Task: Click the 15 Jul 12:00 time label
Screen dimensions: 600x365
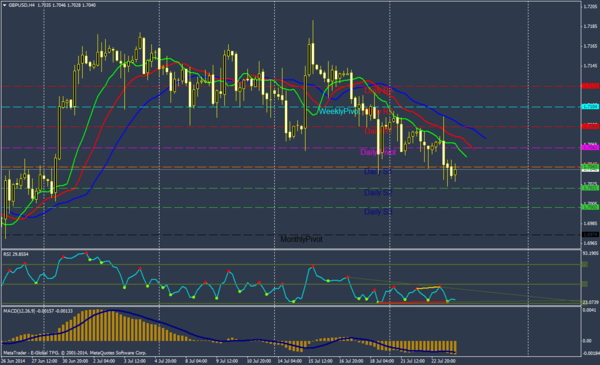Action: (321, 361)
